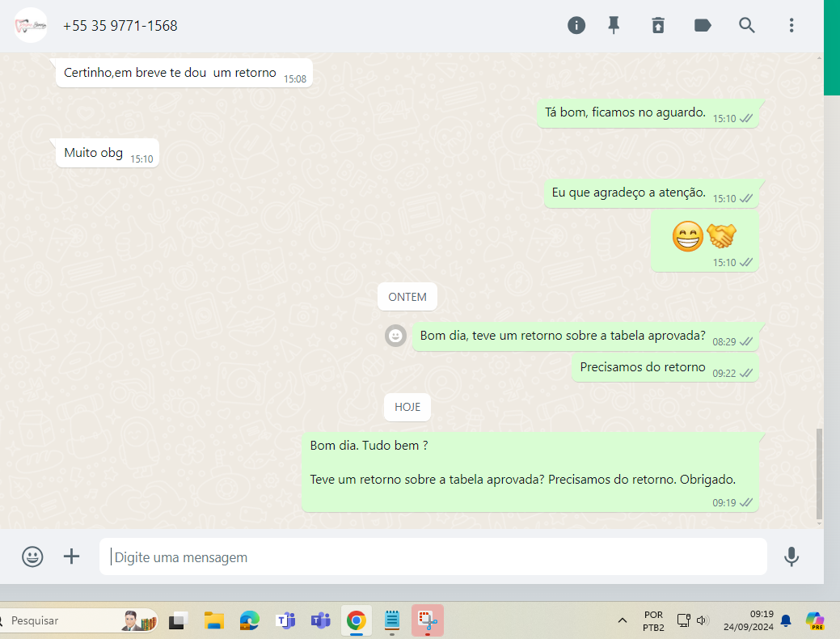Open second purple Teams taskbar icon
This screenshot has width=840, height=639.
[x=320, y=620]
